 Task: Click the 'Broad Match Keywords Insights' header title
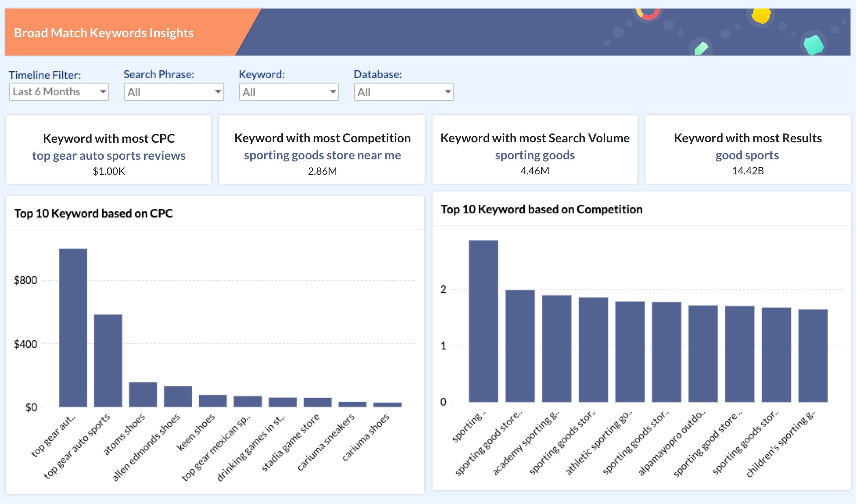(104, 33)
